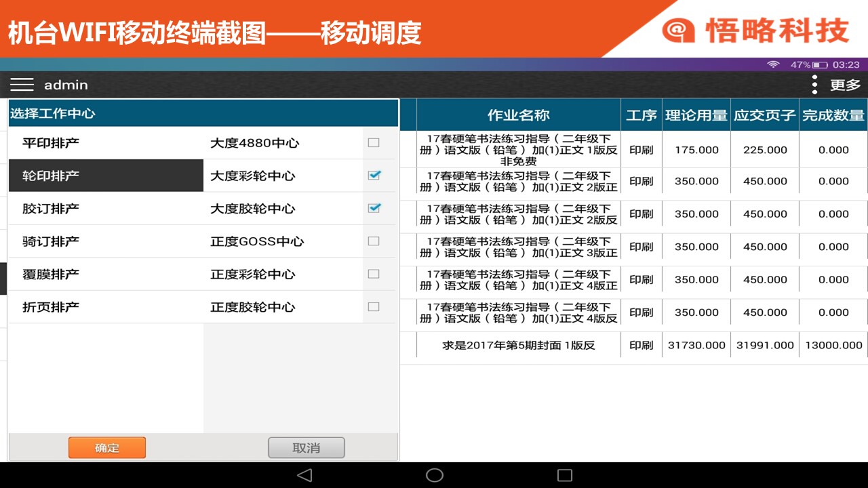Enable the 正度GOSS中心 checkbox
The height and width of the screenshot is (488, 868).
coord(374,241)
